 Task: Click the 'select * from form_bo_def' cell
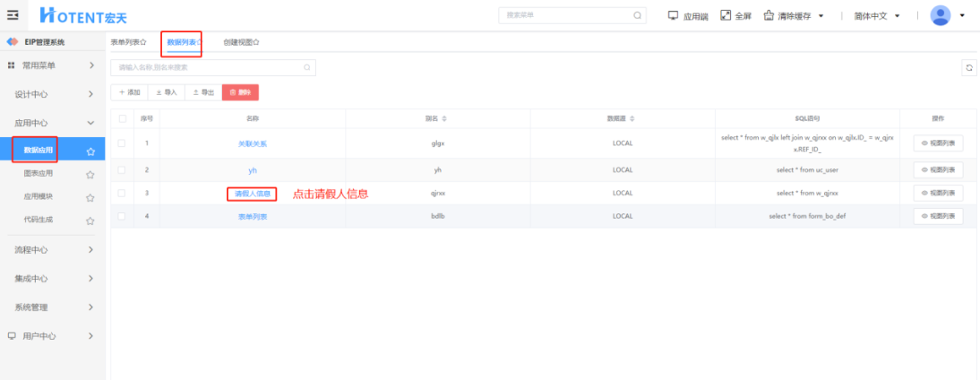pos(807,216)
